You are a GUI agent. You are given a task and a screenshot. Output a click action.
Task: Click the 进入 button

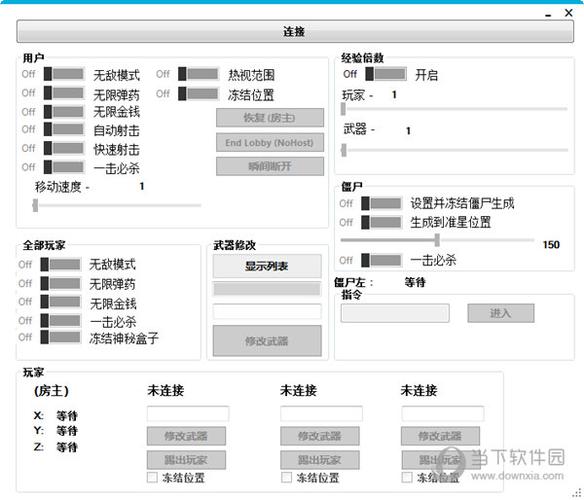(501, 313)
